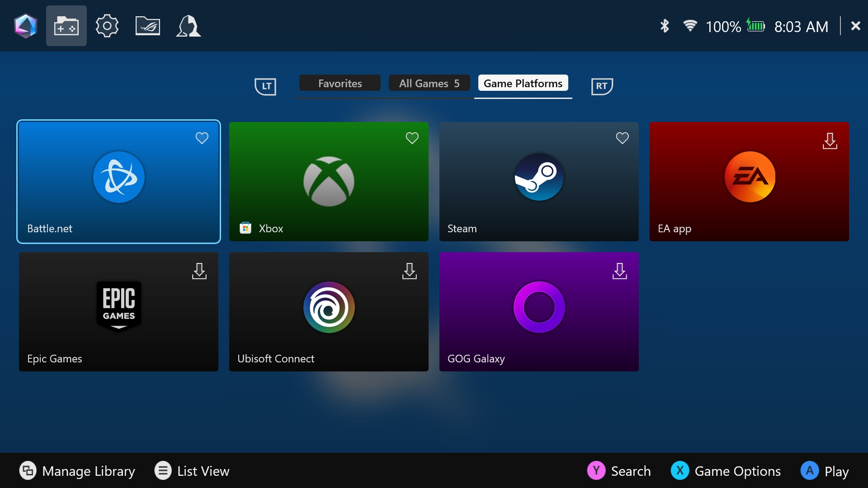Toggle favorite heart on Xbox tile
This screenshot has width=868, height=488.
(x=412, y=138)
